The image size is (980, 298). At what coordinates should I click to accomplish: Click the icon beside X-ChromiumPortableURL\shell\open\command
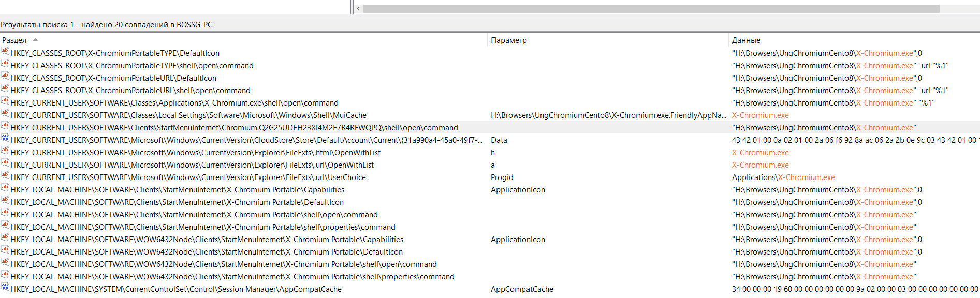5,88
